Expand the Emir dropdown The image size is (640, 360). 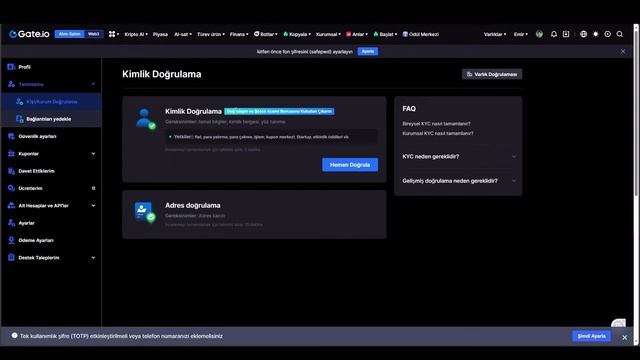coord(520,34)
